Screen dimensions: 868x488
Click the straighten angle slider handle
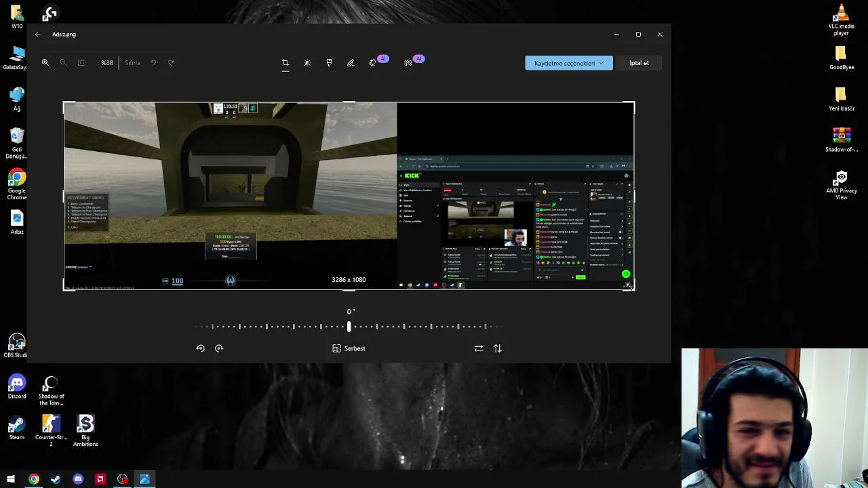(349, 327)
